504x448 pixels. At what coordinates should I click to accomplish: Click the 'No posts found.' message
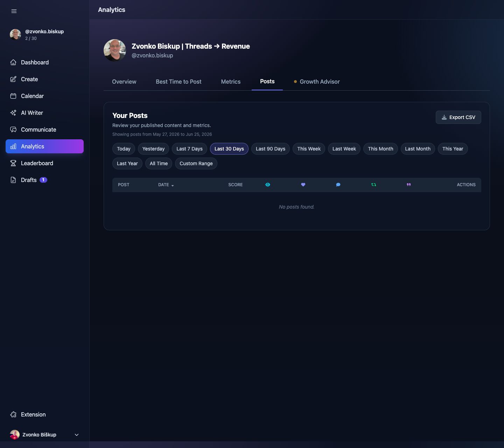pos(297,207)
